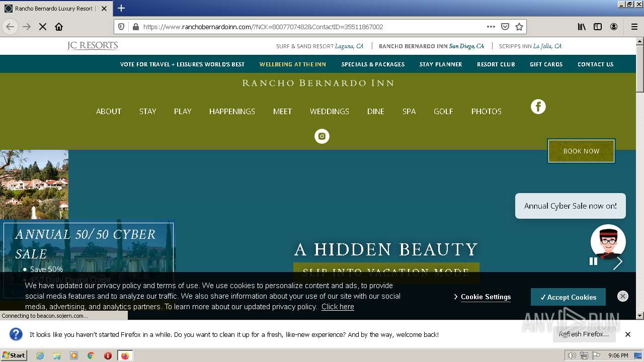Click the resort photo thumbnail
Image resolution: width=644 pixels, height=362 pixels.
[34, 185]
